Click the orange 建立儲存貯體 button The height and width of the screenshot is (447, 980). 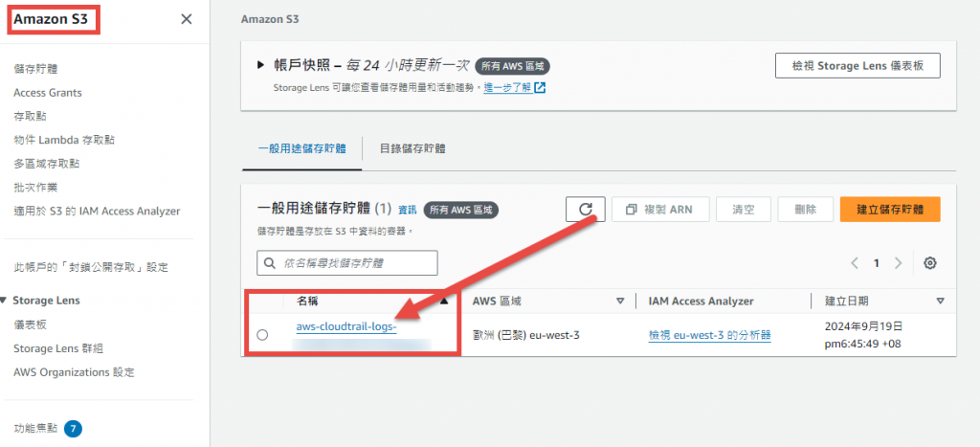tap(890, 210)
